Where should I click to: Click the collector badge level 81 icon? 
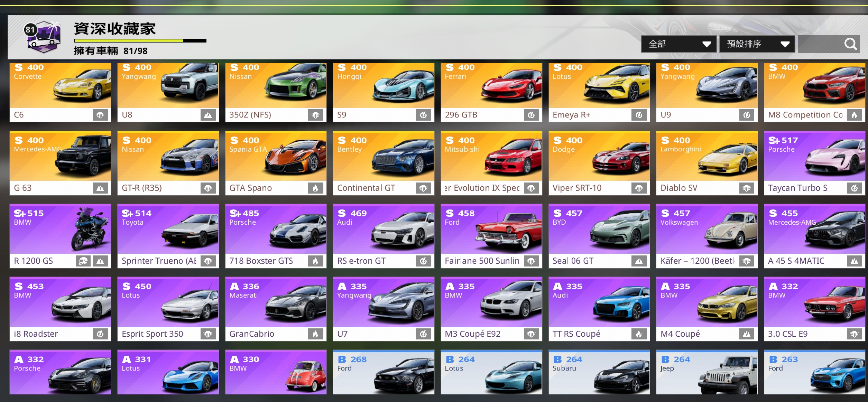[x=43, y=37]
